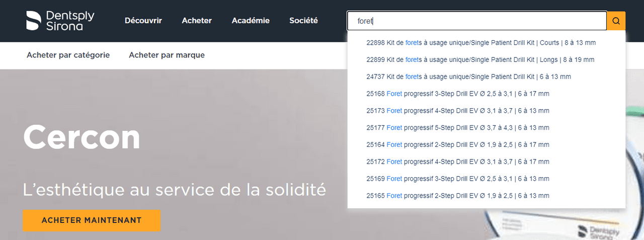Select suggestion 22898 drill kit Courts

[481, 43]
